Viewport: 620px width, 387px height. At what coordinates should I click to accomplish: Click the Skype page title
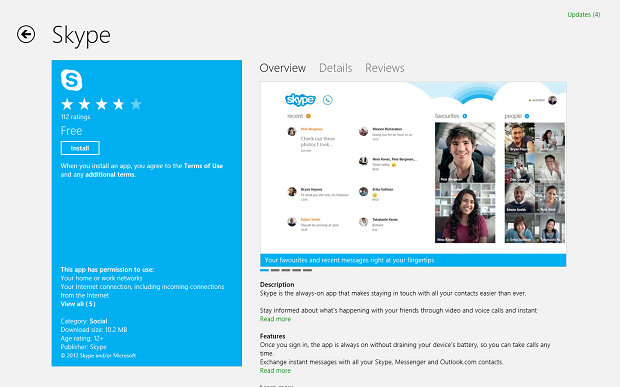(x=81, y=36)
